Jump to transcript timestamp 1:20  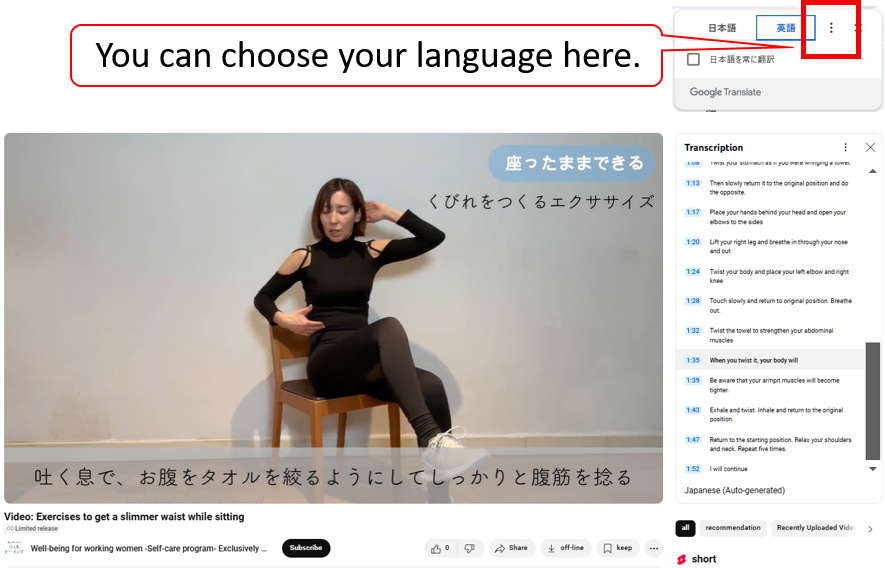pyautogui.click(x=693, y=242)
